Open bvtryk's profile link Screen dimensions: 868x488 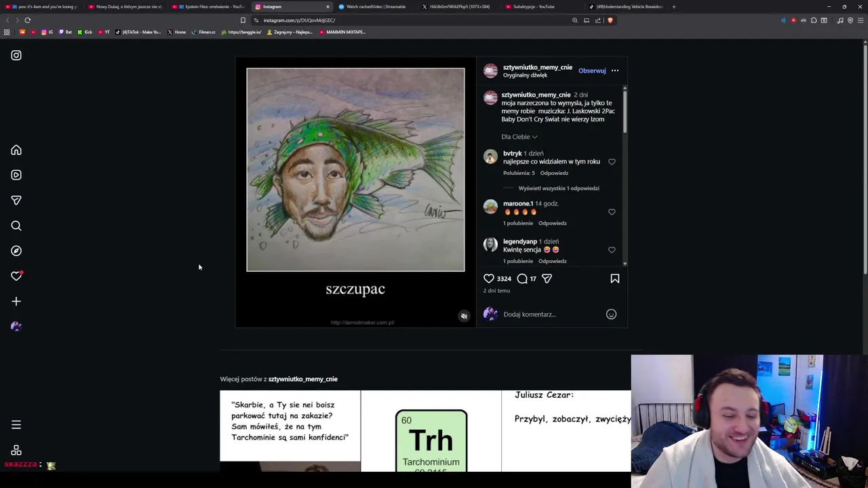(512, 153)
